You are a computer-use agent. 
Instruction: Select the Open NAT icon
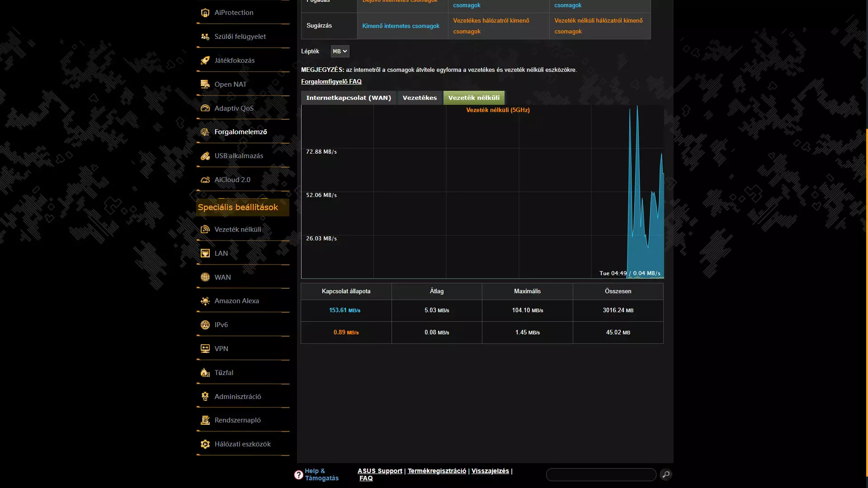click(205, 84)
